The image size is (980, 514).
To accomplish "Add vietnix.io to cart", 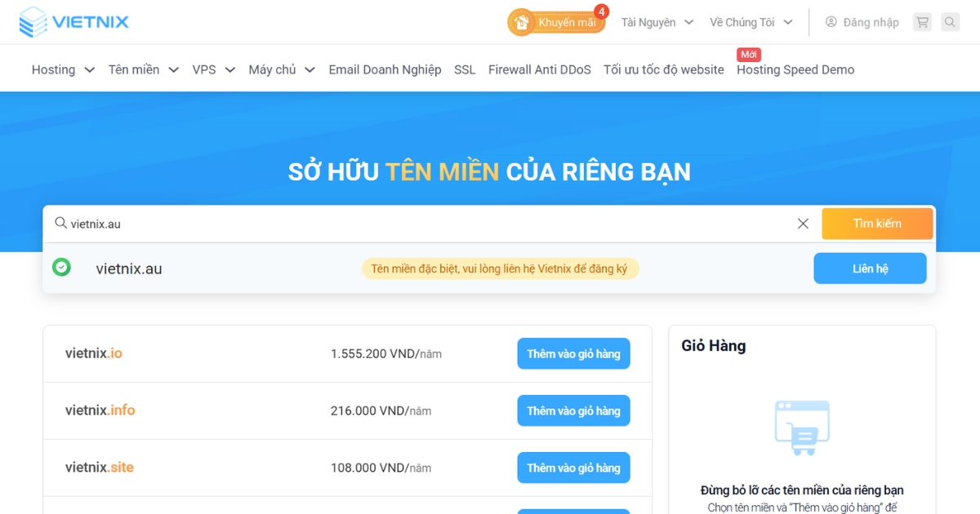I will (573, 353).
